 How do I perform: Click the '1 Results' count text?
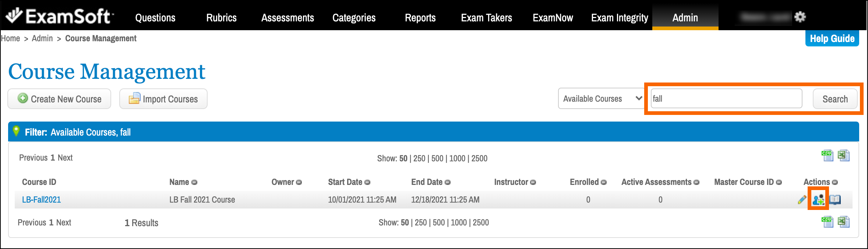coord(141,223)
